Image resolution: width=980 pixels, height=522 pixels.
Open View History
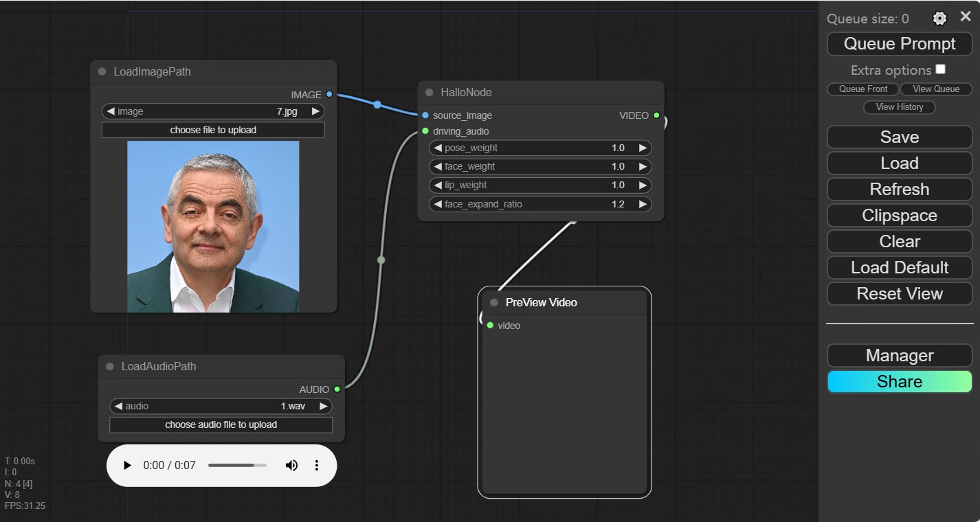click(900, 107)
